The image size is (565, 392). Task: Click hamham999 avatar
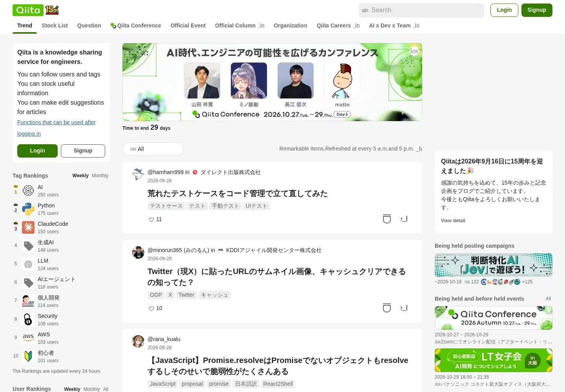138,174
